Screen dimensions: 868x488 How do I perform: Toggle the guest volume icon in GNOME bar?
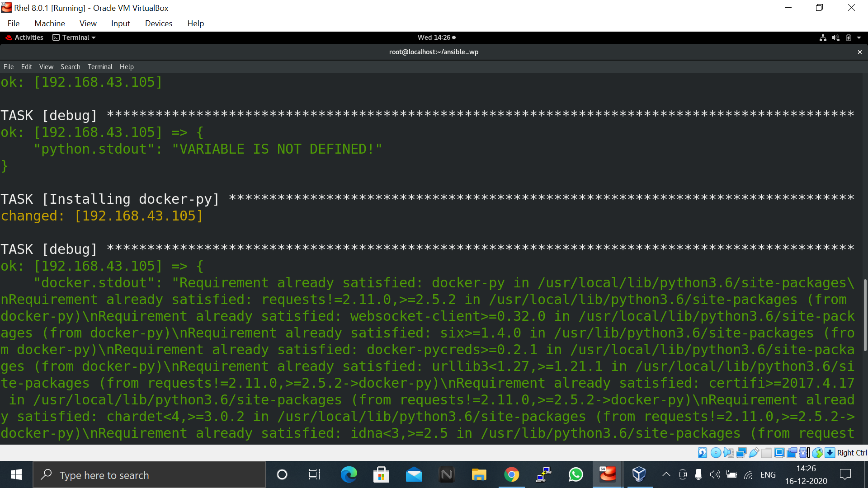(x=835, y=38)
